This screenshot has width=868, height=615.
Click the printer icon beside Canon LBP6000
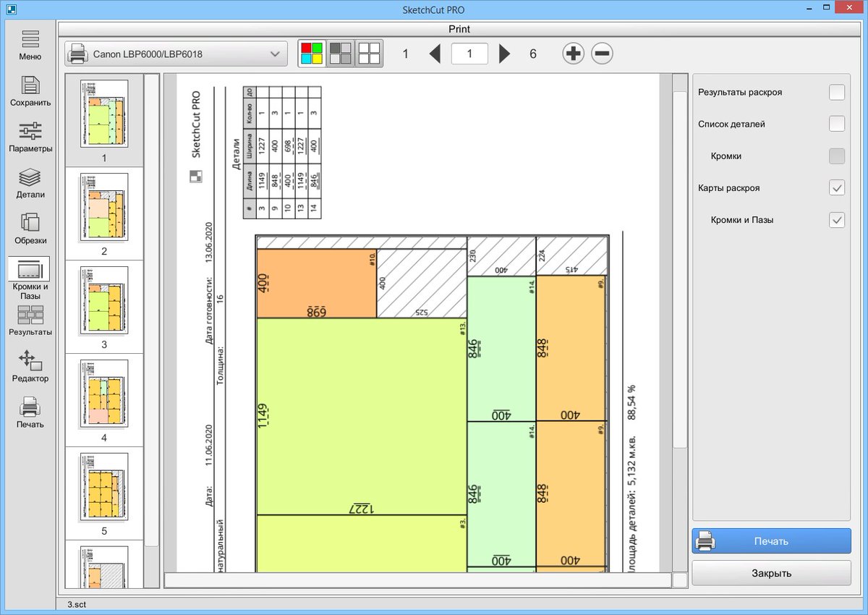click(x=79, y=54)
